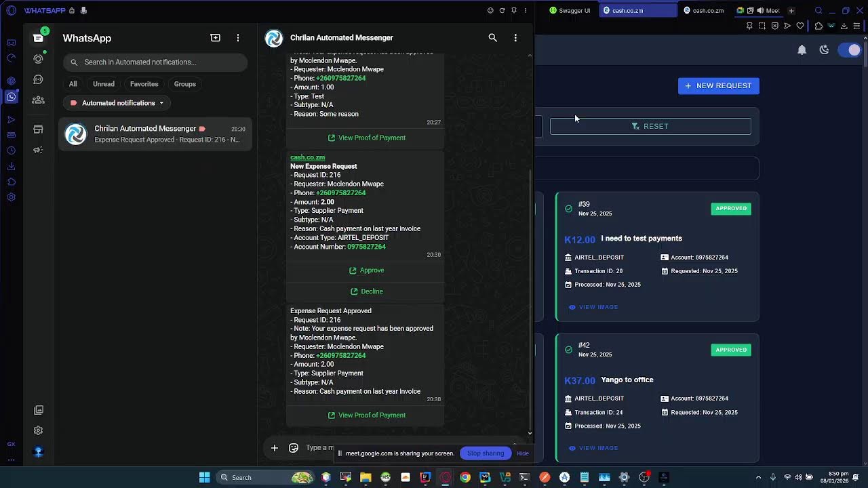Screen dimensions: 868x488
Task: Focus the Search in Automated notifications field
Action: 155,62
